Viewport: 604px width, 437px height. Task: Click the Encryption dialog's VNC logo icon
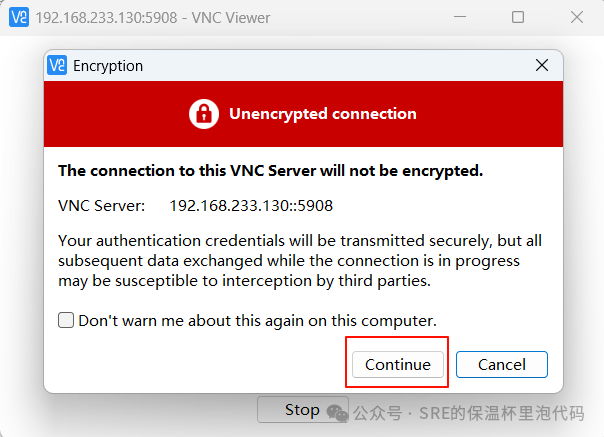pos(58,66)
